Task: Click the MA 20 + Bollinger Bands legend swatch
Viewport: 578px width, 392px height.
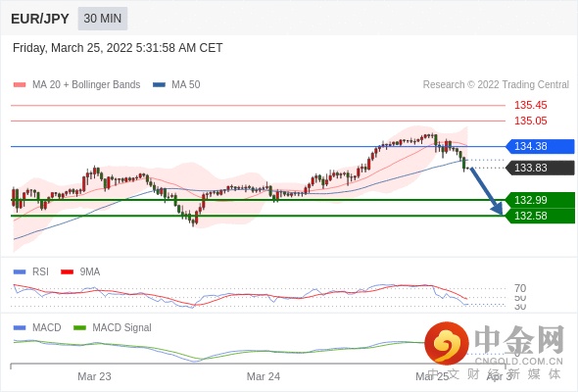Action: (20, 85)
